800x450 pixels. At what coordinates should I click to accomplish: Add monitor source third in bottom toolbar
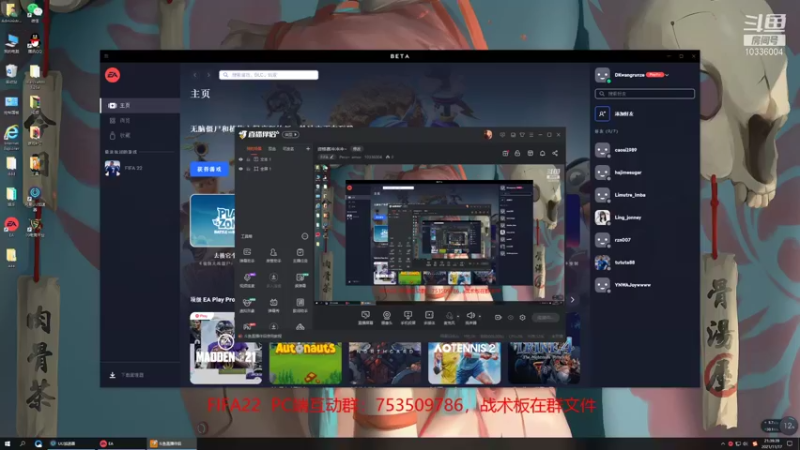(408, 317)
